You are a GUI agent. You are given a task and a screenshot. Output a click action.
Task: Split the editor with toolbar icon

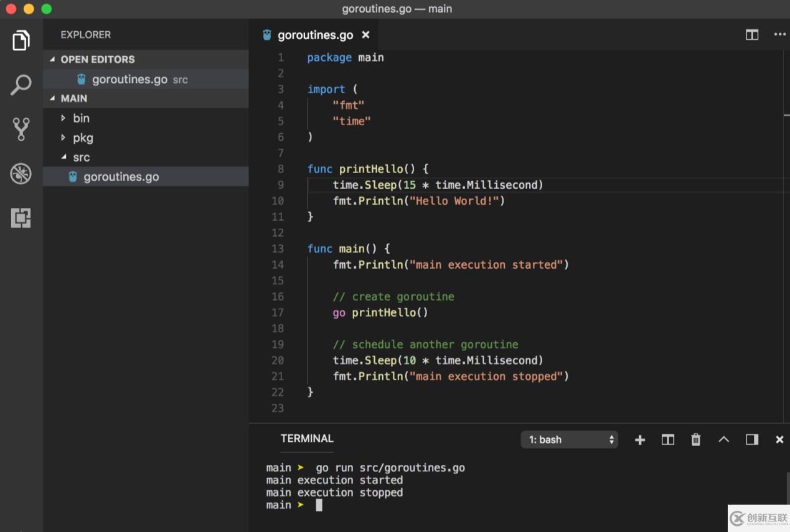pyautogui.click(x=752, y=35)
